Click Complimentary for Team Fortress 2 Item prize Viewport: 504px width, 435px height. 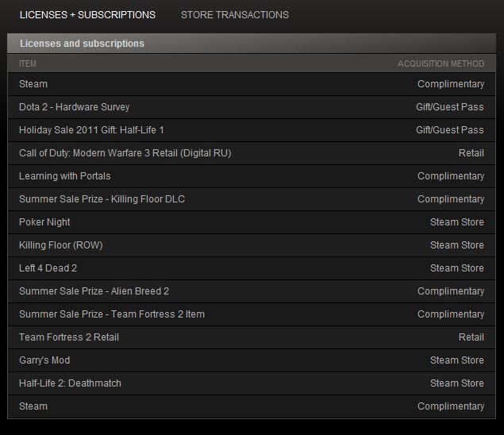pyautogui.click(x=451, y=314)
